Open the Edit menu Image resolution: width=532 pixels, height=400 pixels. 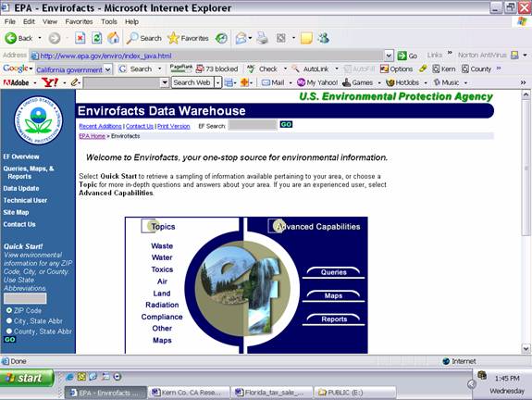[29, 21]
